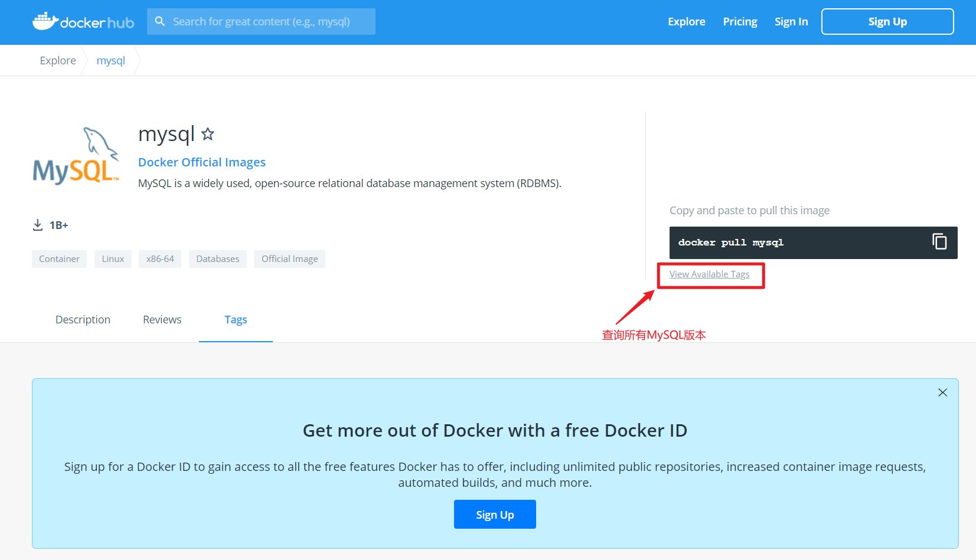
Task: Click the 1B+ downloads text
Action: (x=59, y=225)
